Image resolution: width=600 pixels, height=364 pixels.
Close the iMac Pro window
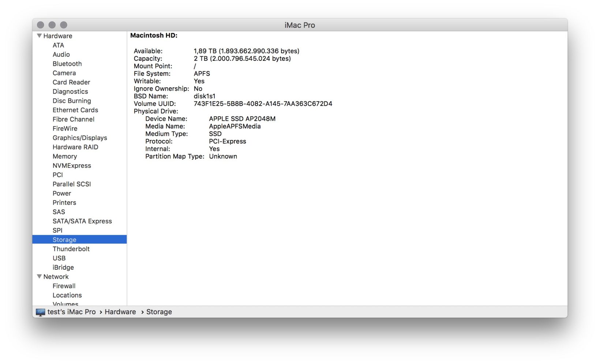[x=41, y=25]
